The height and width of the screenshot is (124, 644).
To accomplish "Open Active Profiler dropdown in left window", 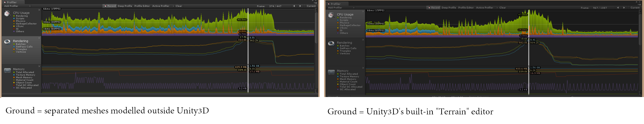I will point(163,6).
